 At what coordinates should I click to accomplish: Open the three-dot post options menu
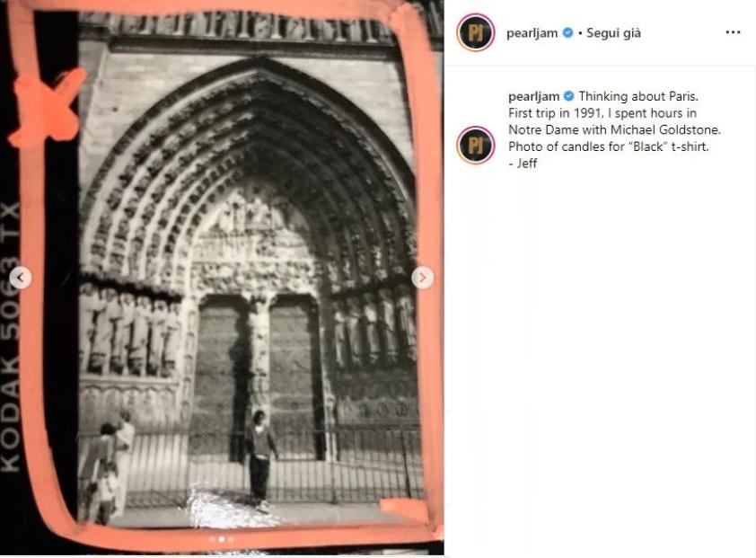pos(733,32)
